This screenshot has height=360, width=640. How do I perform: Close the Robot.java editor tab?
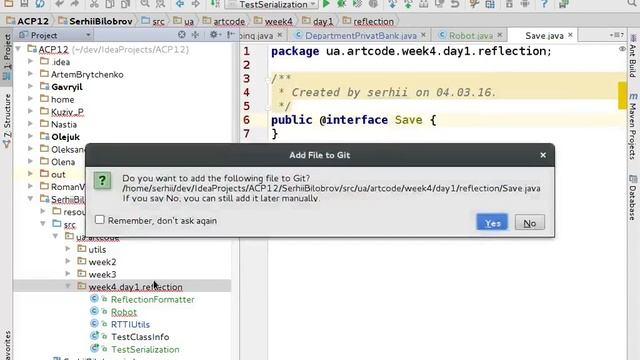(500, 35)
